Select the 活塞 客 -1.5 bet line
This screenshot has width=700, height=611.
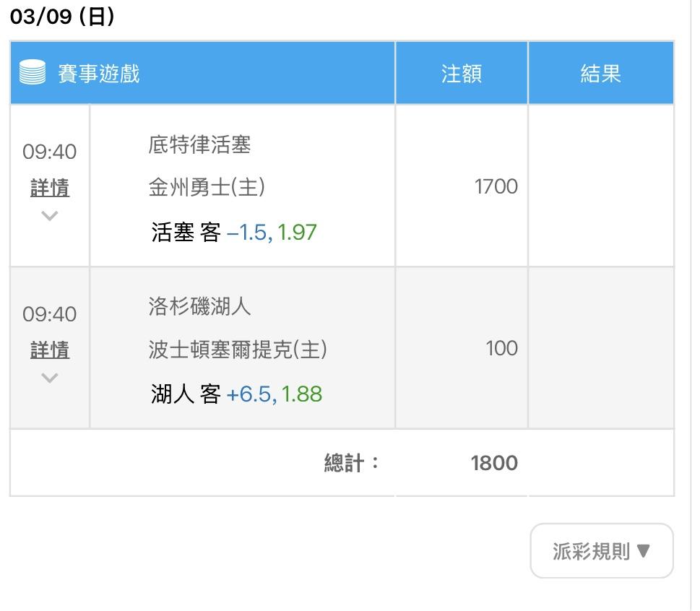[x=233, y=232]
